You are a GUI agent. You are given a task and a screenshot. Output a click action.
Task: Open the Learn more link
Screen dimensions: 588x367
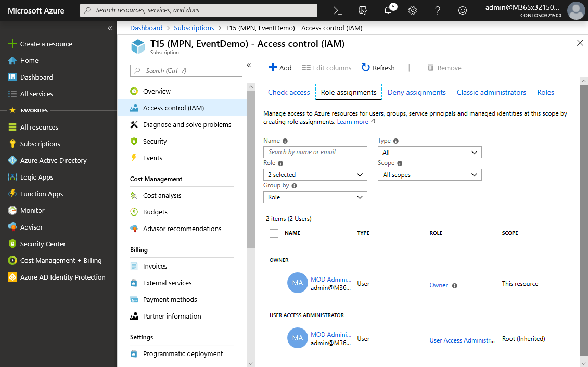tap(353, 122)
